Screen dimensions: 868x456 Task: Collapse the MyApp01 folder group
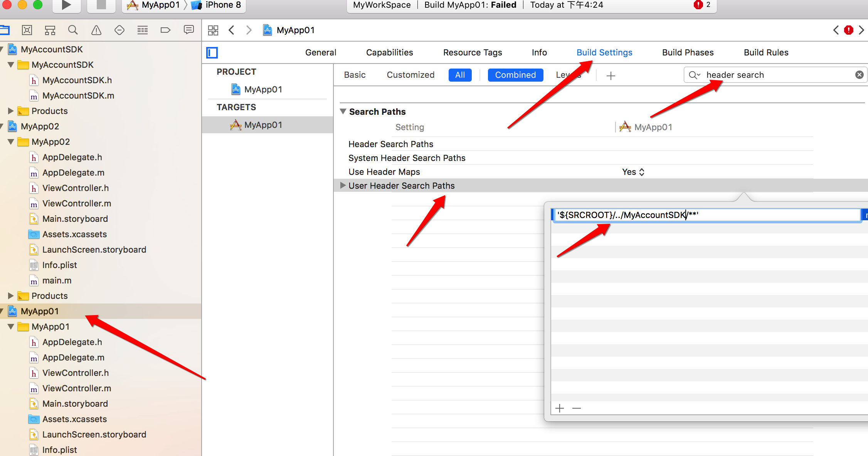[11, 327]
